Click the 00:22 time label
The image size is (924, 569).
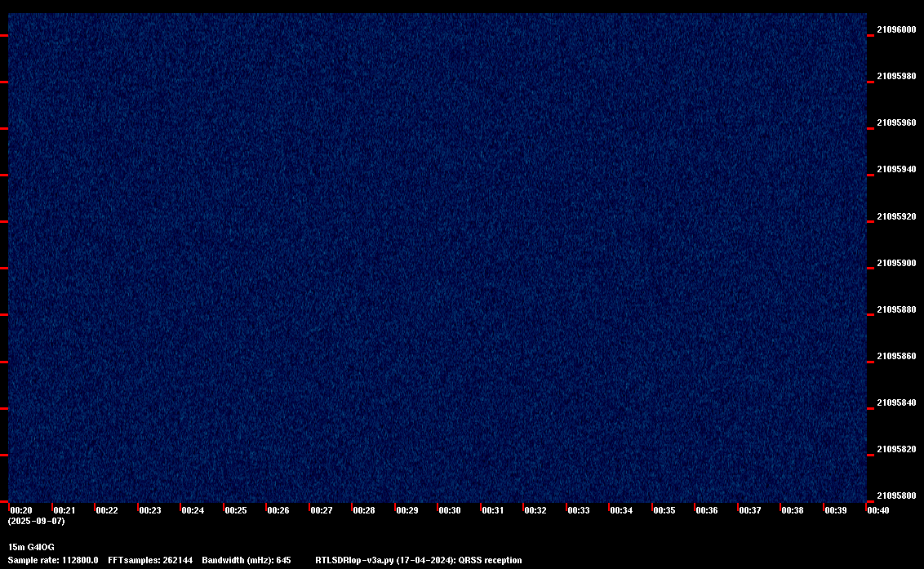click(107, 510)
